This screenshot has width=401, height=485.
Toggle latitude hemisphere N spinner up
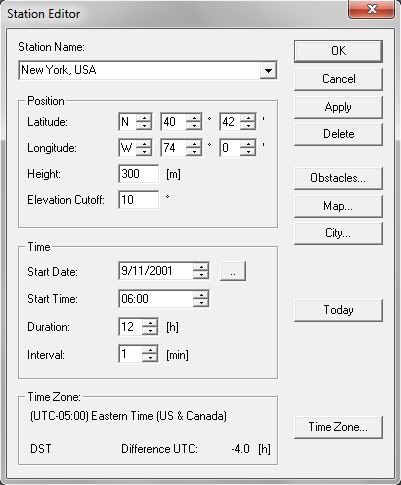tap(144, 118)
